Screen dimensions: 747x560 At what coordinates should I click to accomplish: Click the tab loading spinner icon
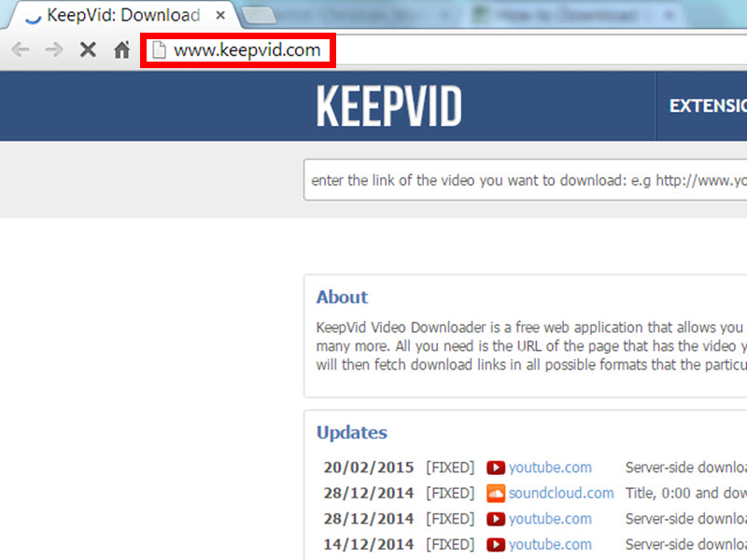[33, 17]
